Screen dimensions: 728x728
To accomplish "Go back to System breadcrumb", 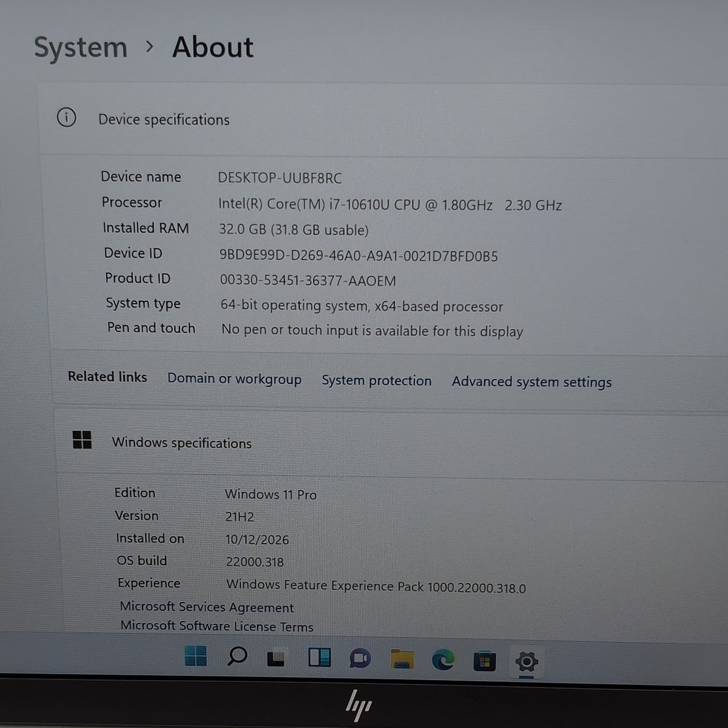I will point(81,47).
